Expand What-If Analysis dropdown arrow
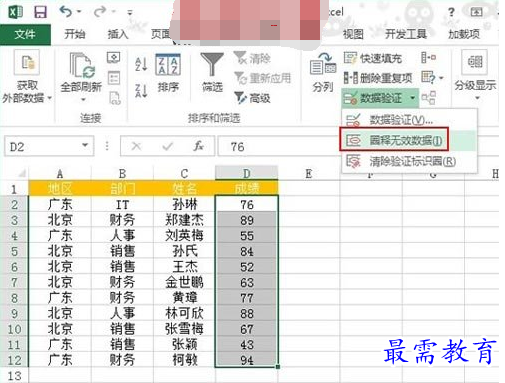The height and width of the screenshot is (383, 505). (441, 78)
